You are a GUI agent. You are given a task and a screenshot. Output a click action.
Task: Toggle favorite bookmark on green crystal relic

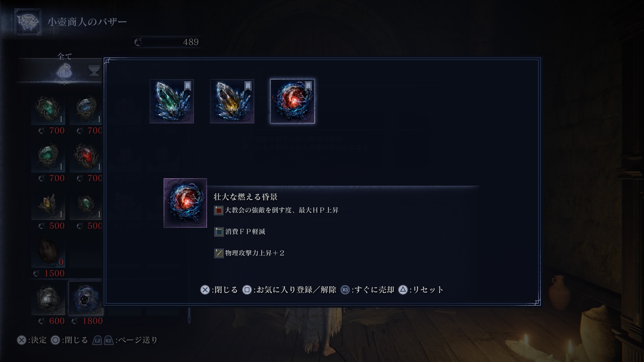coord(187,86)
